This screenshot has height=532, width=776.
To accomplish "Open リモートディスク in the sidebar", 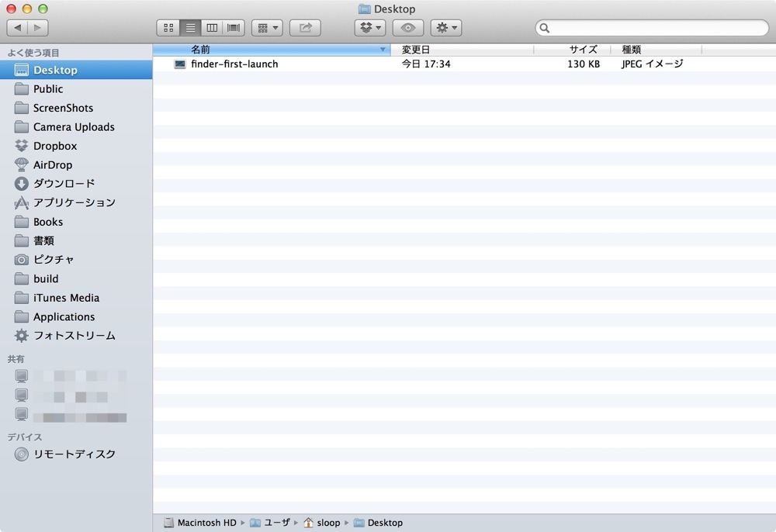I will coord(76,454).
